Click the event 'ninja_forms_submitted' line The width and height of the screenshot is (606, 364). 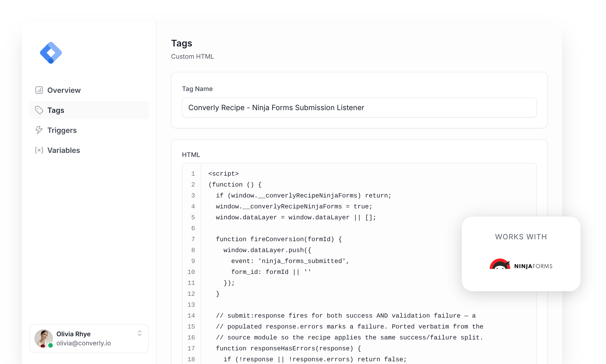tap(290, 261)
